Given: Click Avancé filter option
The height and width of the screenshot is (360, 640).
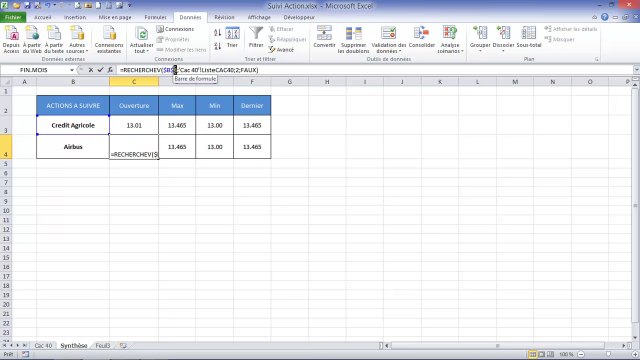Looking at the screenshot, I should [281, 50].
